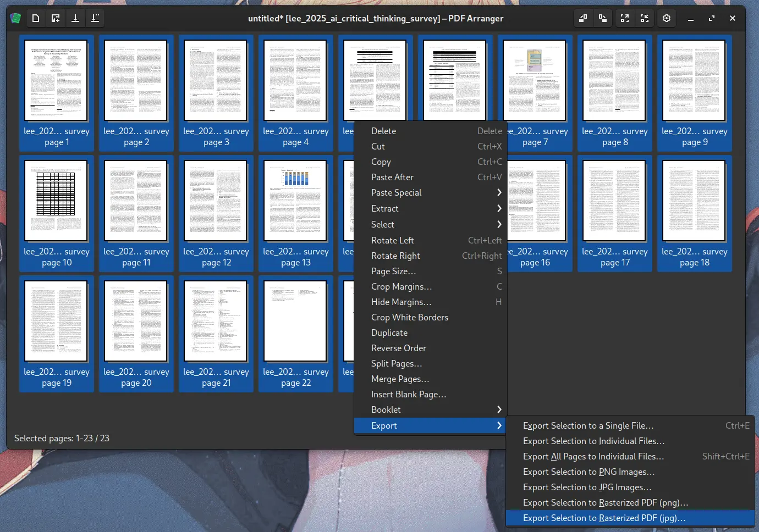Choose Export Selection to PNG Images
This screenshot has height=532, width=759.
[588, 472]
